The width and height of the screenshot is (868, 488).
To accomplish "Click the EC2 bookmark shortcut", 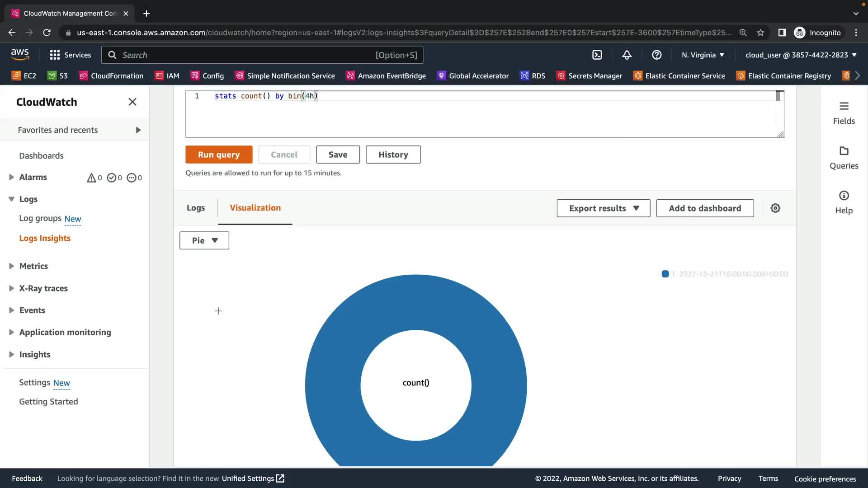I will tap(24, 76).
